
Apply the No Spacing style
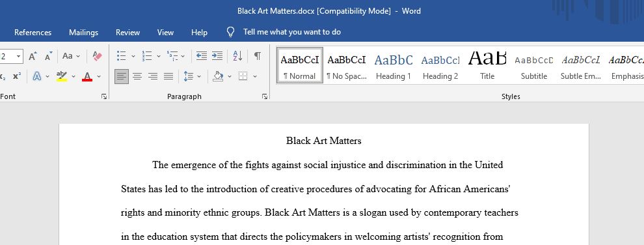[347, 65]
